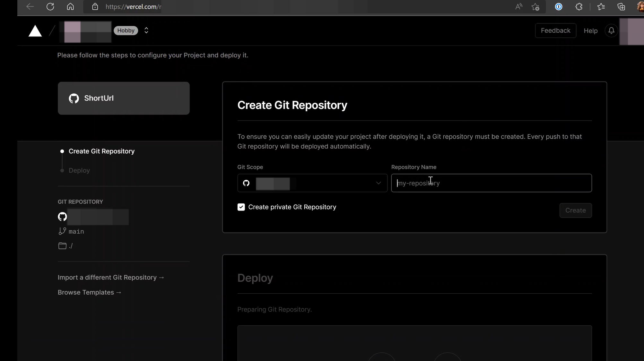644x361 pixels.
Task: Click the Git Scope GitHub icon
Action: pos(246,183)
